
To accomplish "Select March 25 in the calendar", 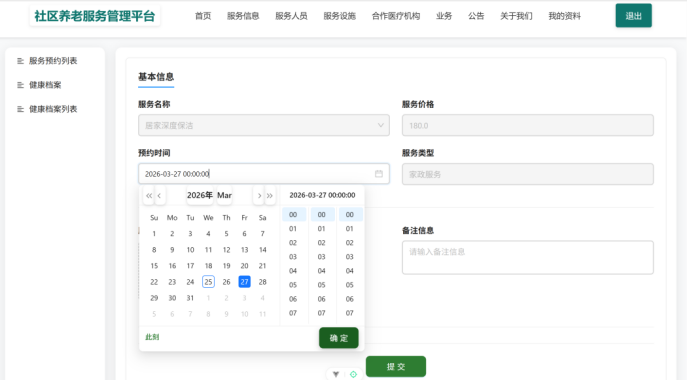I will (208, 282).
